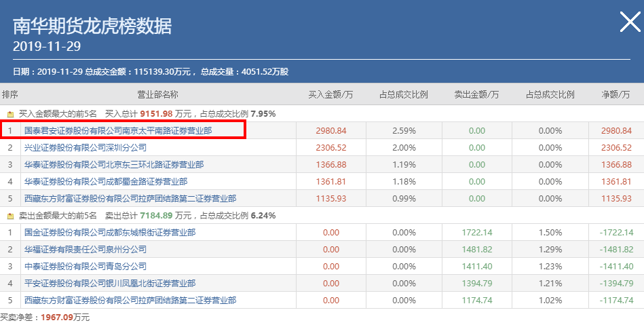Click buy amount 2980.84
644x325 pixels.
pos(331,131)
